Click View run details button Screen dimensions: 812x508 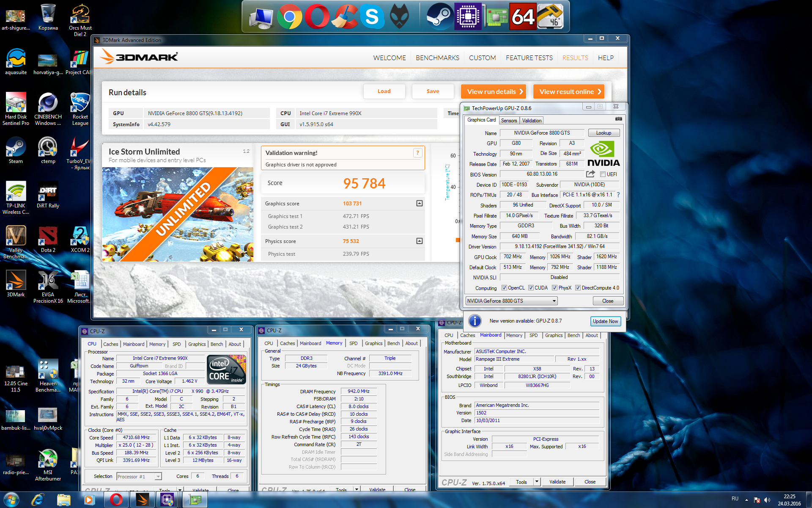pyautogui.click(x=494, y=91)
